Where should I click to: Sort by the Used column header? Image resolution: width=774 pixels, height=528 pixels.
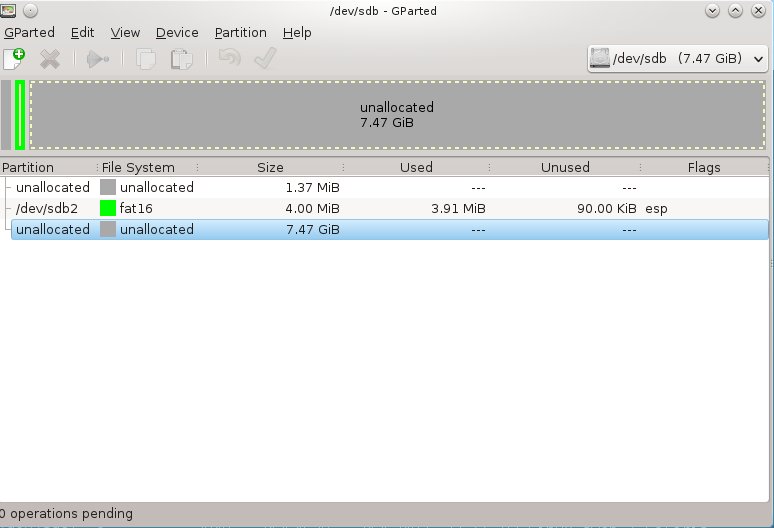[416, 167]
